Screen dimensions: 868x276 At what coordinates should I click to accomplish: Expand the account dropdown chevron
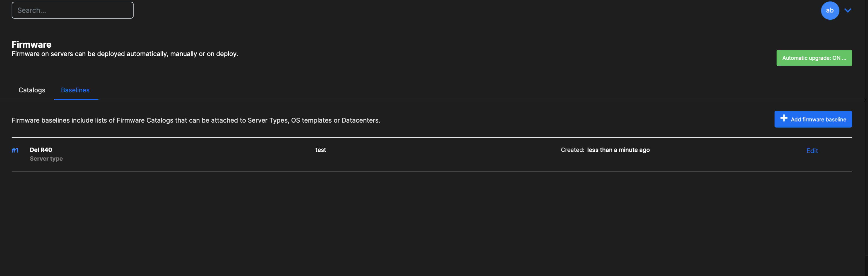(x=847, y=10)
